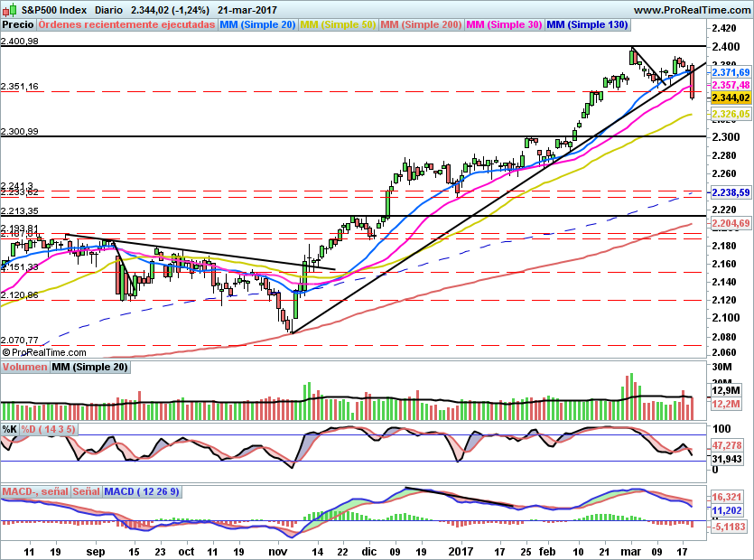The height and width of the screenshot is (560, 754).
Task: Click the oct label on time axis
Action: 186,552
